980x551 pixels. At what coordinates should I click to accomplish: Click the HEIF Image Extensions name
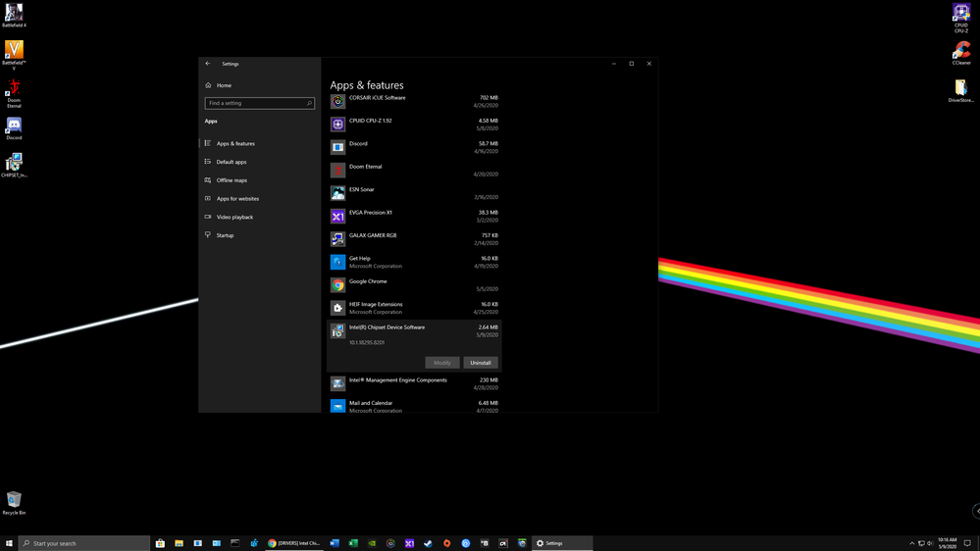coord(376,305)
